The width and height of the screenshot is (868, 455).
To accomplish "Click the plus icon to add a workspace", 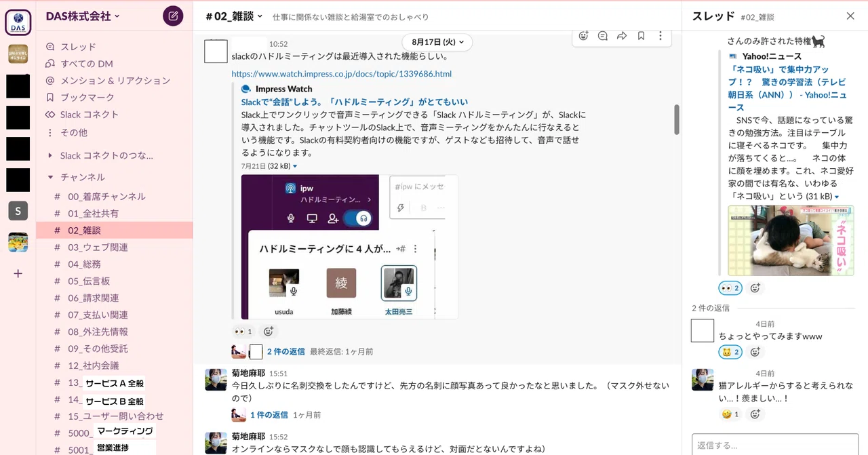I will tap(18, 273).
